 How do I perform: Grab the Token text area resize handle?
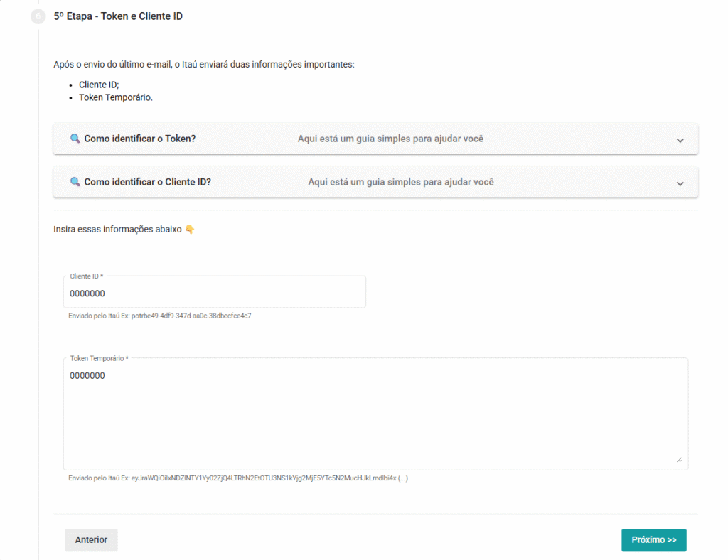point(679,460)
